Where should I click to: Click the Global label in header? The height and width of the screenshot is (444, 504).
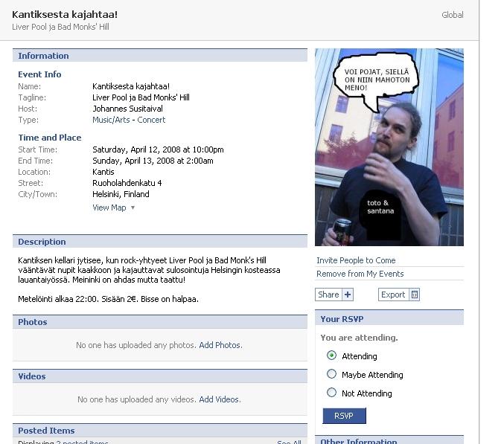pyautogui.click(x=452, y=15)
